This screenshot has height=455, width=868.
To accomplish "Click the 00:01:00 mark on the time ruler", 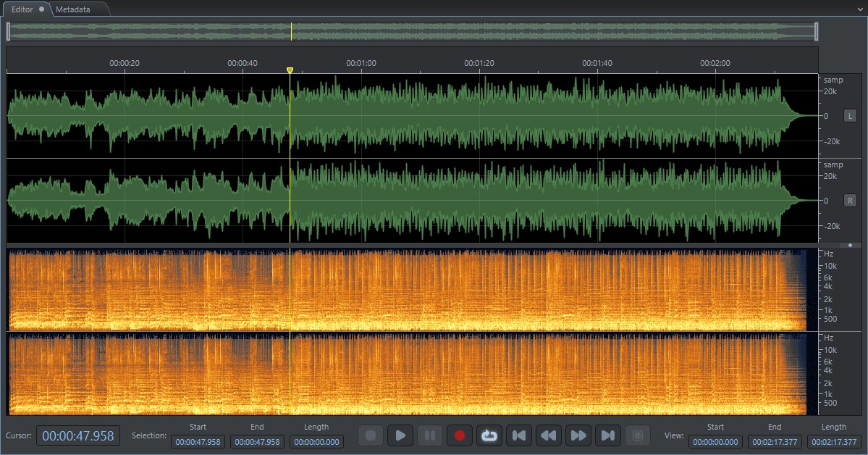I will (x=361, y=63).
